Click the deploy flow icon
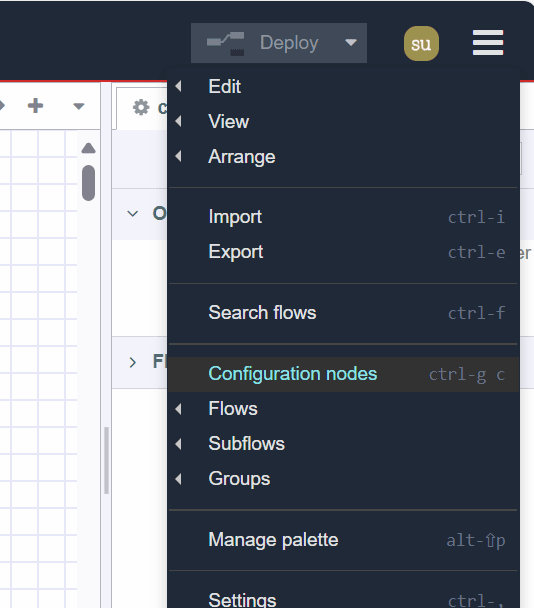Screen dimensions: 534x608 pos(225,43)
